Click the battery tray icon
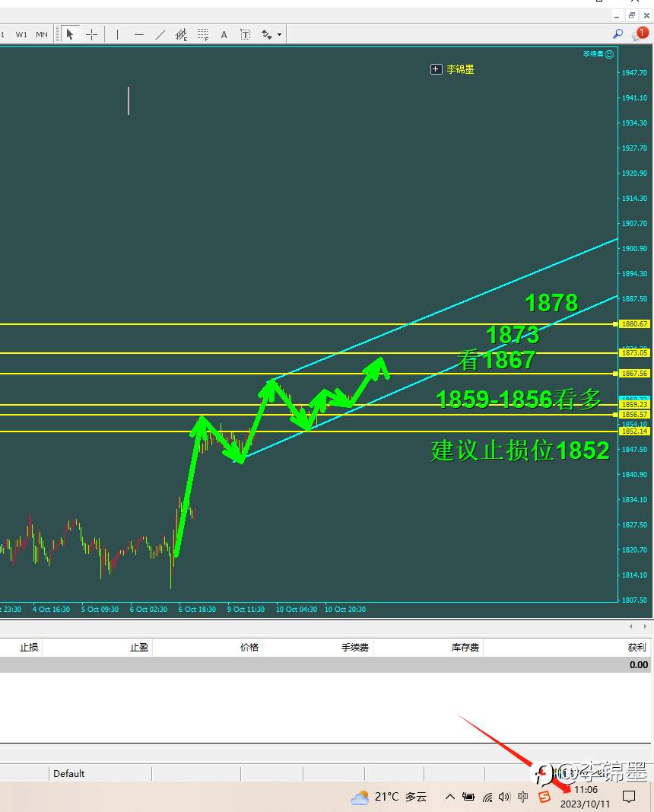This screenshot has width=654, height=812. coord(468,797)
